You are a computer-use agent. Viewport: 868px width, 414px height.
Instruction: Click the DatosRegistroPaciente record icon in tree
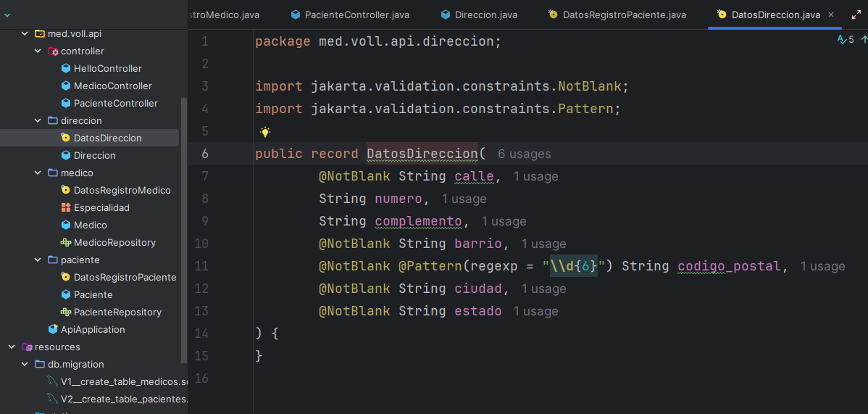[x=65, y=277]
